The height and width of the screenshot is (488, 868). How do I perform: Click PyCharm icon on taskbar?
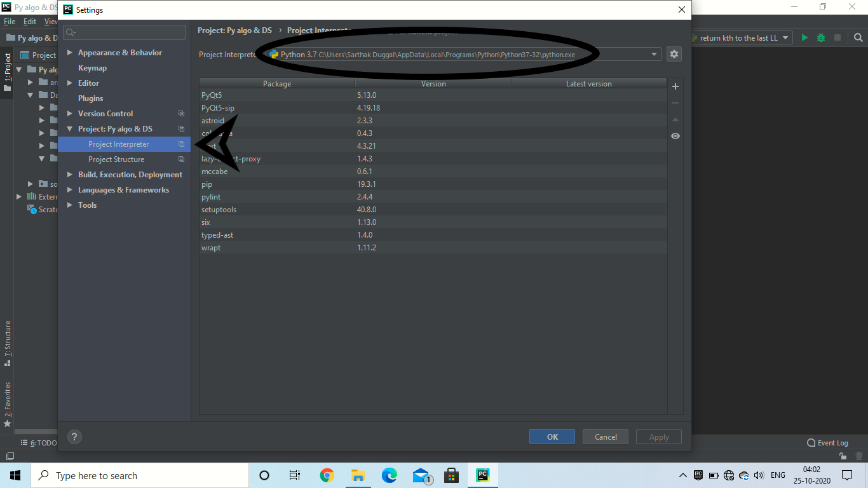click(x=483, y=475)
